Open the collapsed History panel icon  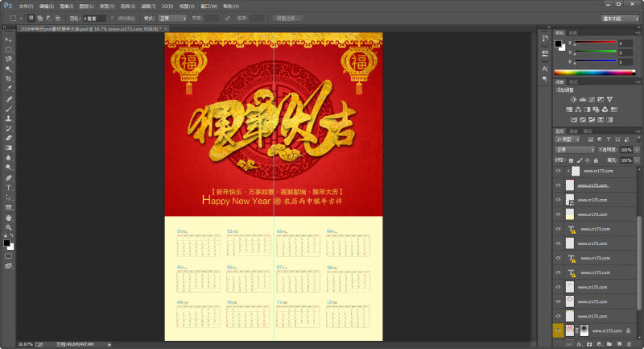545,38
